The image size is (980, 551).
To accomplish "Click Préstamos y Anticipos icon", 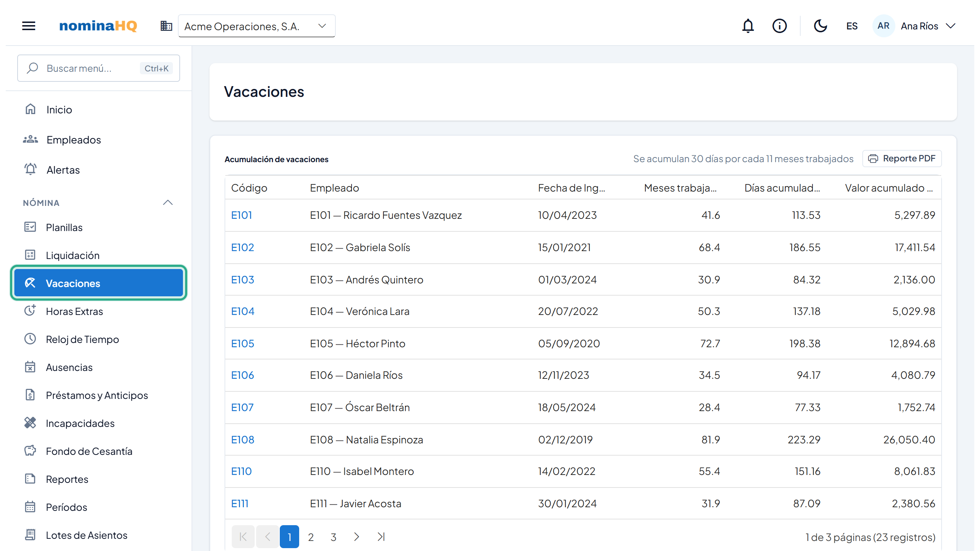I will (30, 395).
